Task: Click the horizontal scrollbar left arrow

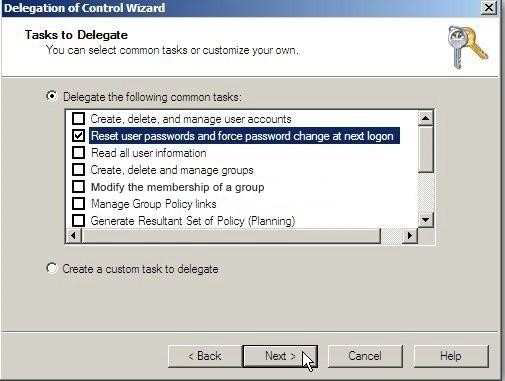Action: (x=74, y=236)
